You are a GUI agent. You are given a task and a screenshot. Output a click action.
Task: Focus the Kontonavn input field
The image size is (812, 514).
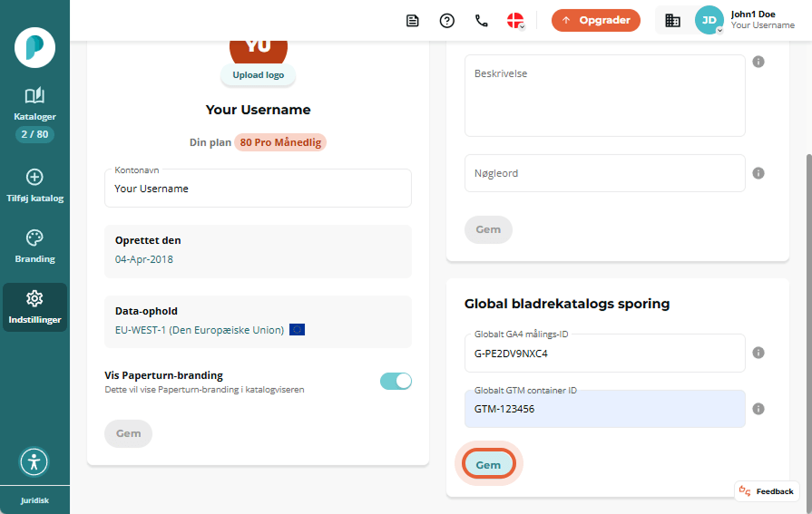click(258, 189)
